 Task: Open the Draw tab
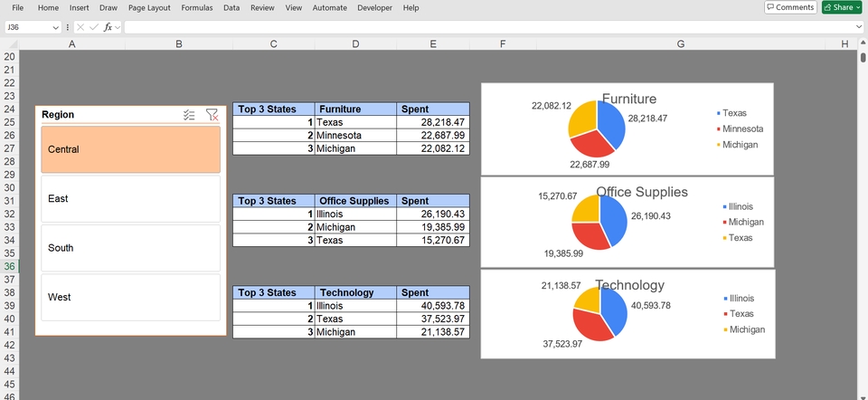[108, 8]
